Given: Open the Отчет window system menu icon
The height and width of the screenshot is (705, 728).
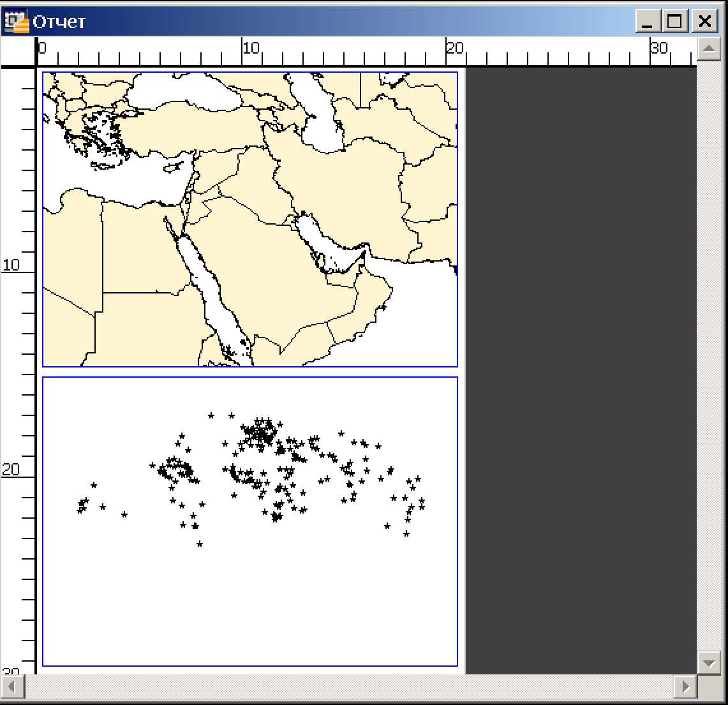Looking at the screenshot, I should click(15, 21).
